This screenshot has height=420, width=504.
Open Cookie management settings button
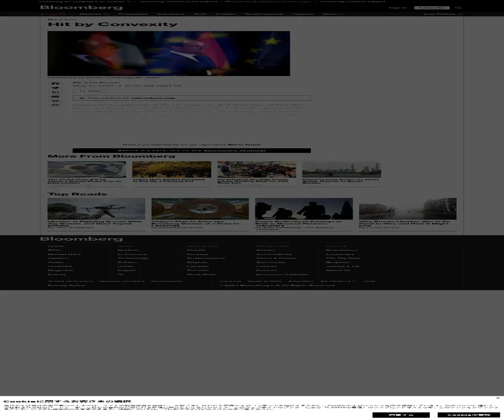coord(469,415)
